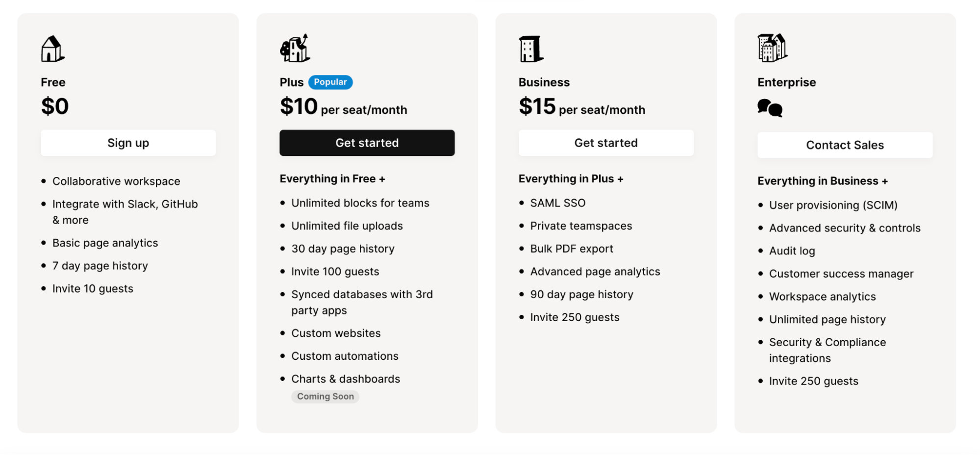Select the Charts & dashboards feature item
Viewport: 980px width, 455px height.
(346, 379)
